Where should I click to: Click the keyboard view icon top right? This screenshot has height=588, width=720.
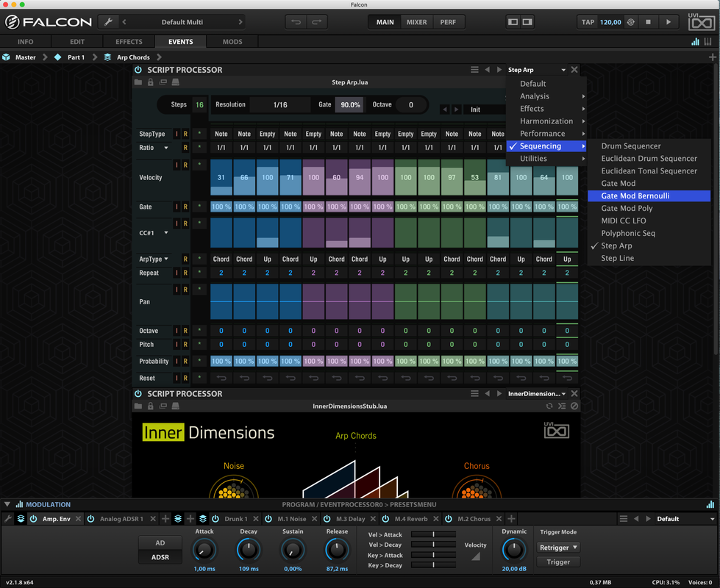click(708, 42)
